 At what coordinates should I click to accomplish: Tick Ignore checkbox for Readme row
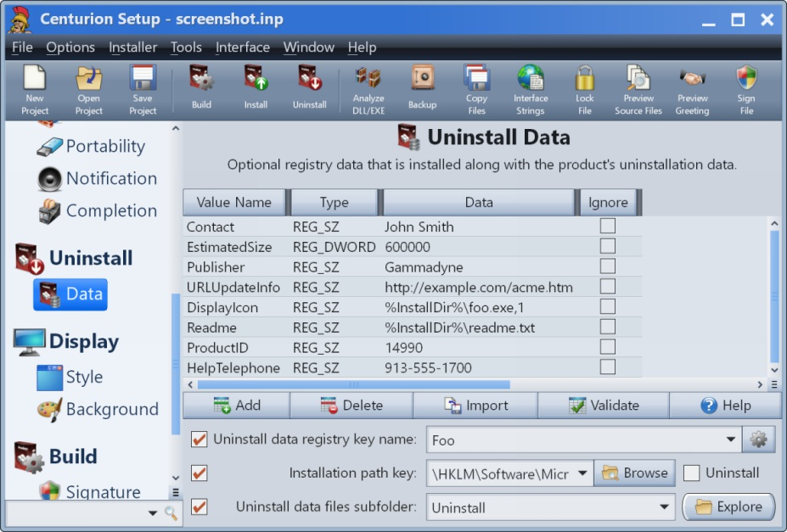pyautogui.click(x=608, y=327)
